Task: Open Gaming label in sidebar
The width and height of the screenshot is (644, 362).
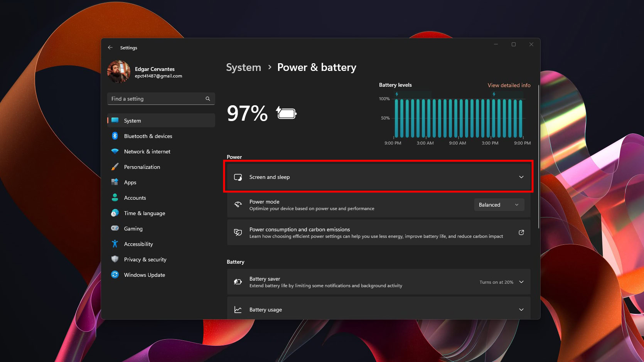Action: click(133, 229)
